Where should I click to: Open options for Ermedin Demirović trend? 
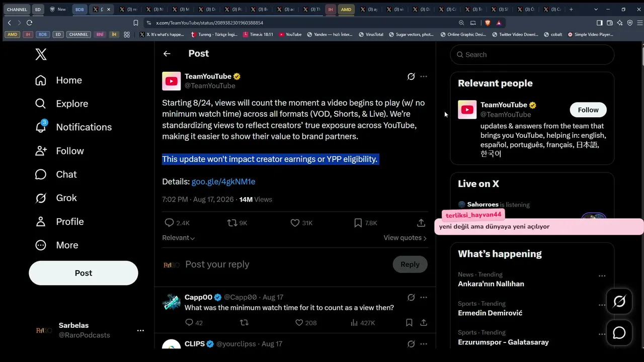click(602, 305)
